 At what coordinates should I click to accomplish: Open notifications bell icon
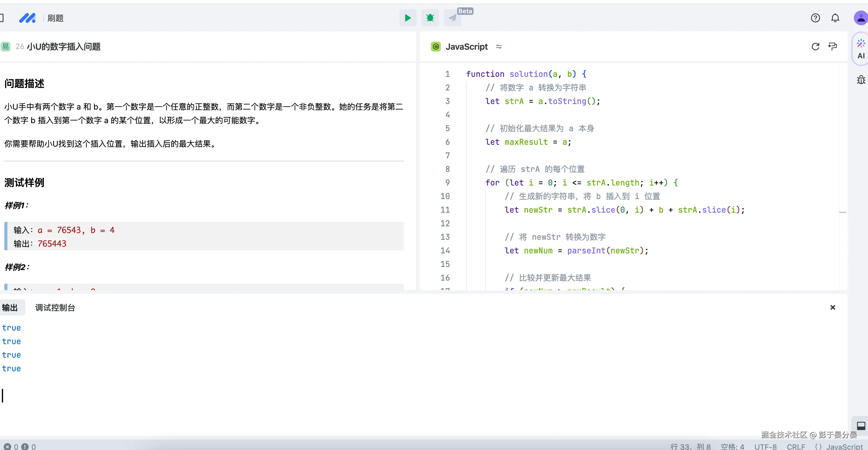[x=835, y=18]
